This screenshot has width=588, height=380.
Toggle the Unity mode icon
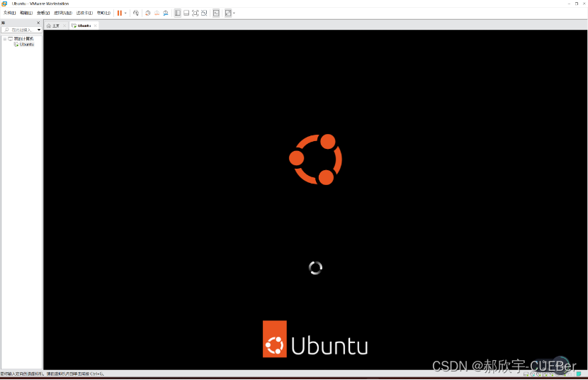[204, 13]
